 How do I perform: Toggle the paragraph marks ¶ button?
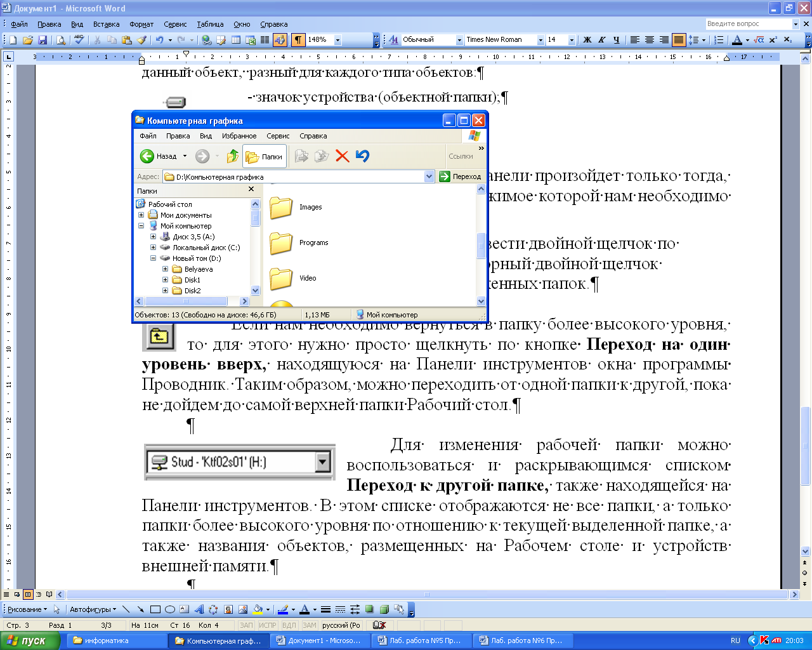(x=298, y=40)
